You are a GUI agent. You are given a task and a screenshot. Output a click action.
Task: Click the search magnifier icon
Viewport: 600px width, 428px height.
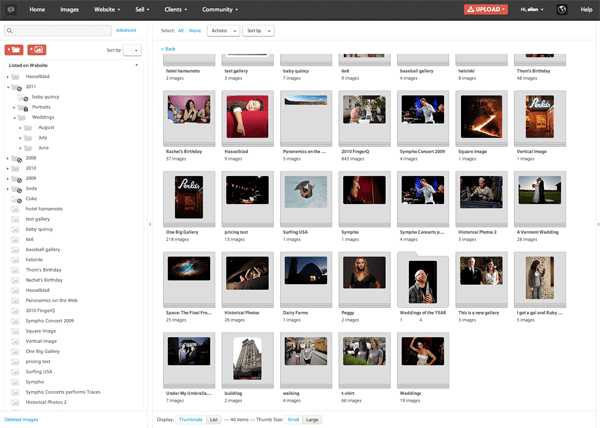9,31
